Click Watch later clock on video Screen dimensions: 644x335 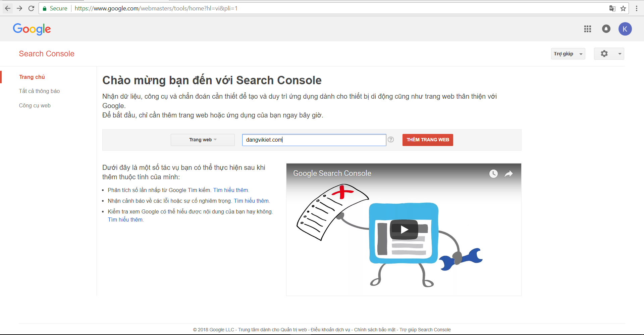coord(493,174)
